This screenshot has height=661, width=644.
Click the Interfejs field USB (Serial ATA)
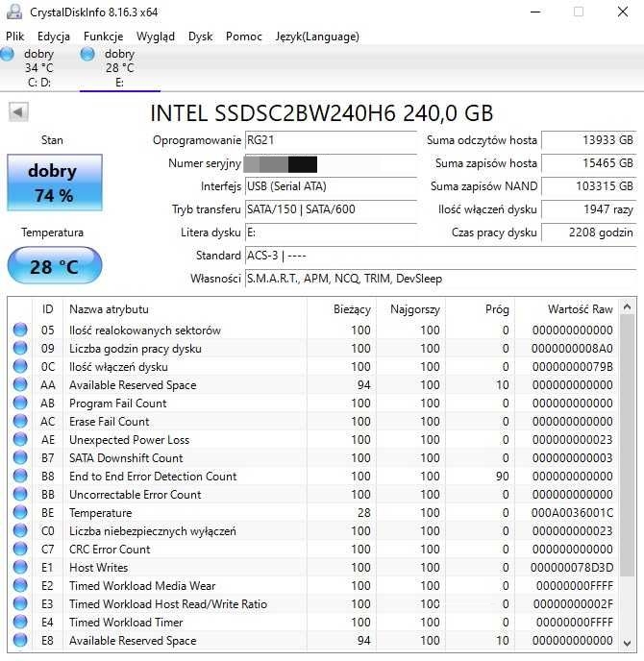coord(331,186)
